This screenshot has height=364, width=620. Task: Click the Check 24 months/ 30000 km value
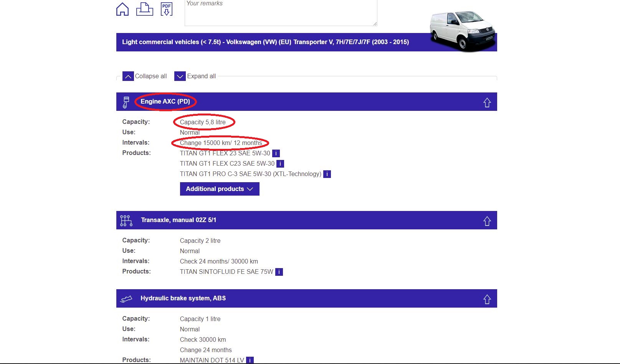[x=219, y=261]
